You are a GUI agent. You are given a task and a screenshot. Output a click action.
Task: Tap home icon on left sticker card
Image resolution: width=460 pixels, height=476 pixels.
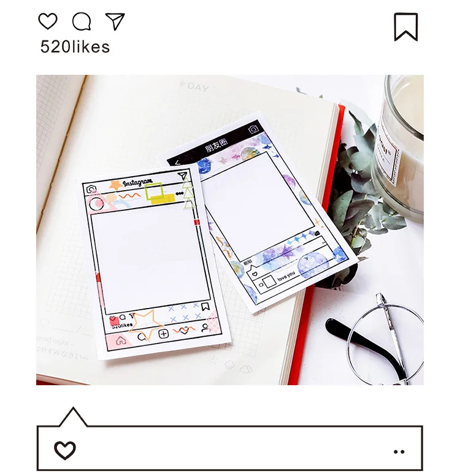[121, 340]
